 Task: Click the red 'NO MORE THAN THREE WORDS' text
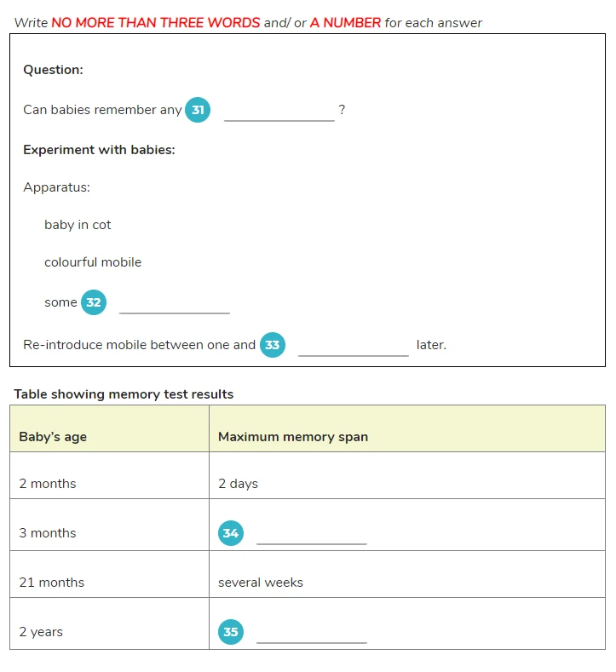point(156,23)
